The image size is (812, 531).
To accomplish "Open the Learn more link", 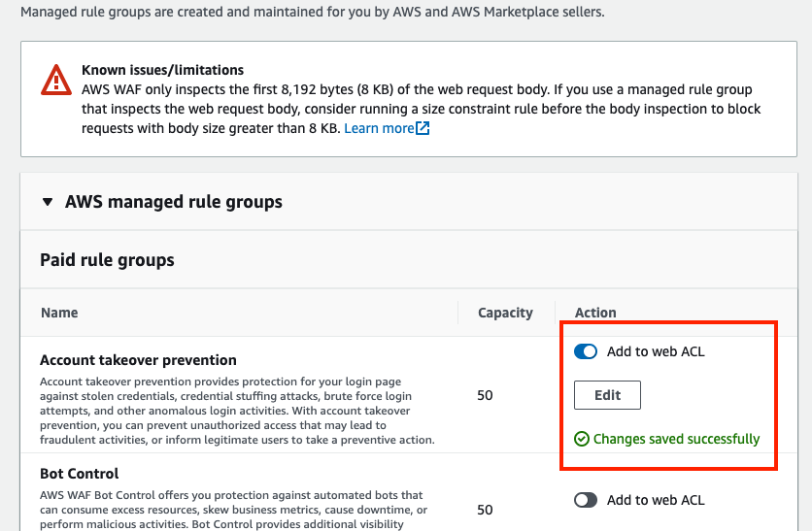I will [x=379, y=128].
